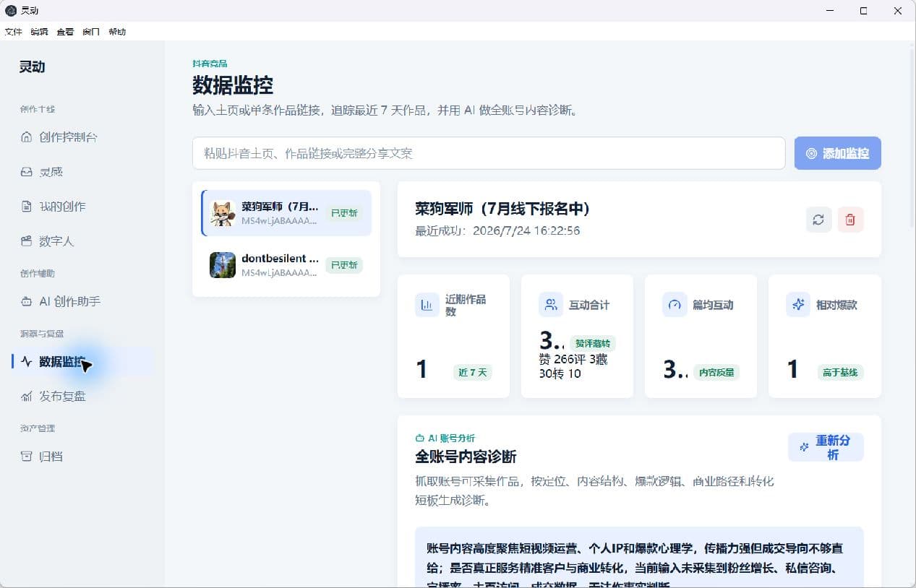Select 数据监控 in the sidebar
This screenshot has height=588, width=916.
tap(82, 362)
